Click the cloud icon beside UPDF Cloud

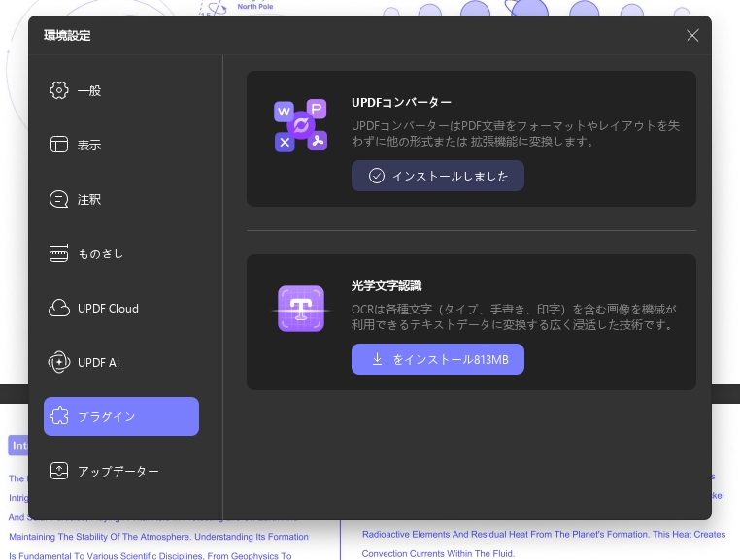(x=59, y=308)
